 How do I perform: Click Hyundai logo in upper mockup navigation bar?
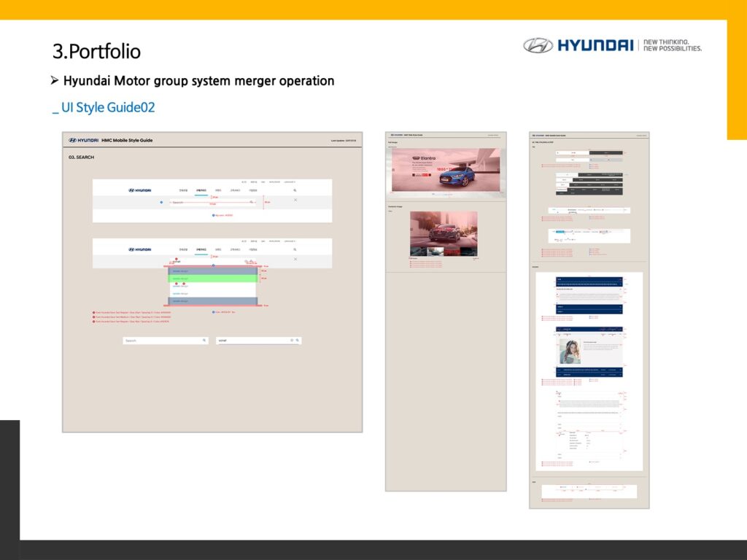click(140, 190)
